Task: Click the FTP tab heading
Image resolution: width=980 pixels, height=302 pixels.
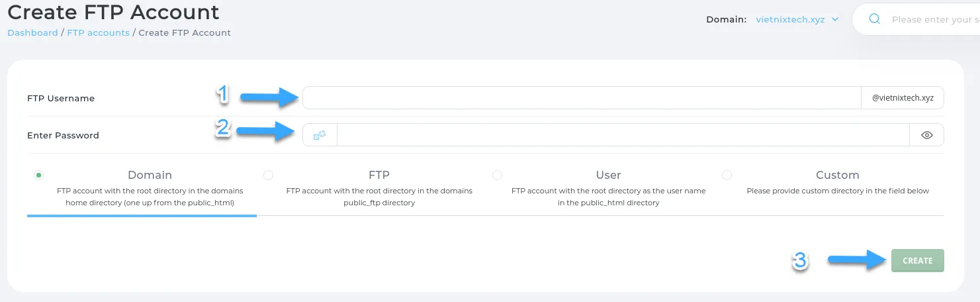Action: click(x=379, y=175)
